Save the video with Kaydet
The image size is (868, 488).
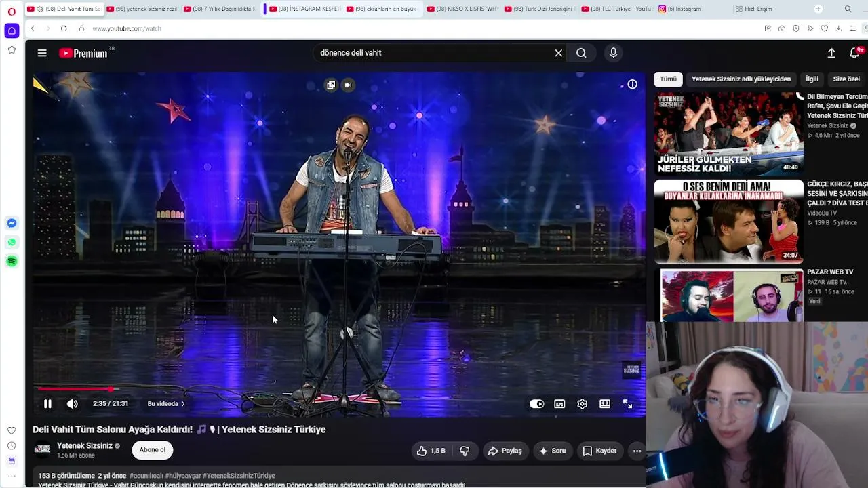[599, 451]
